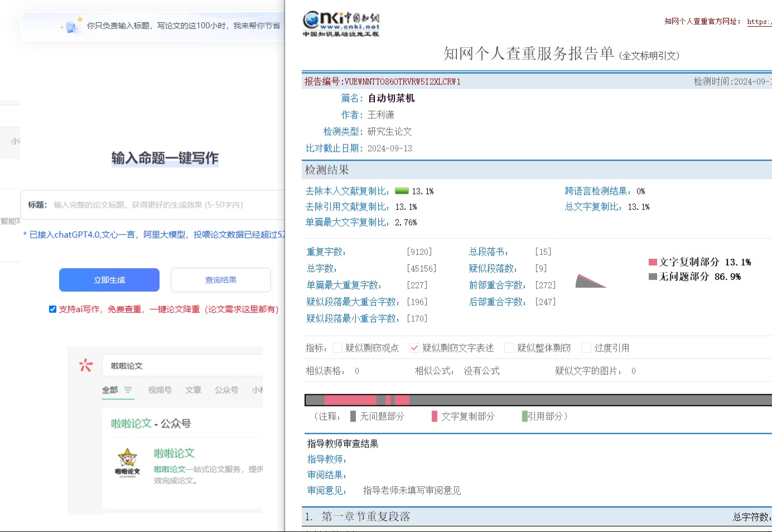Click the 单篇最大重复字数 value [227]
Image resolution: width=772 pixels, height=532 pixels.
(x=417, y=286)
